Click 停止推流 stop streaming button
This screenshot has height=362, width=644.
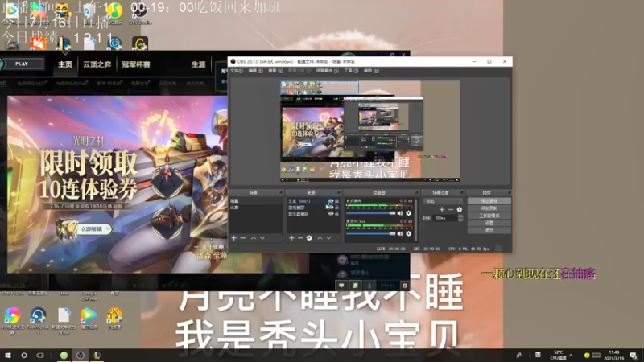[x=489, y=201]
